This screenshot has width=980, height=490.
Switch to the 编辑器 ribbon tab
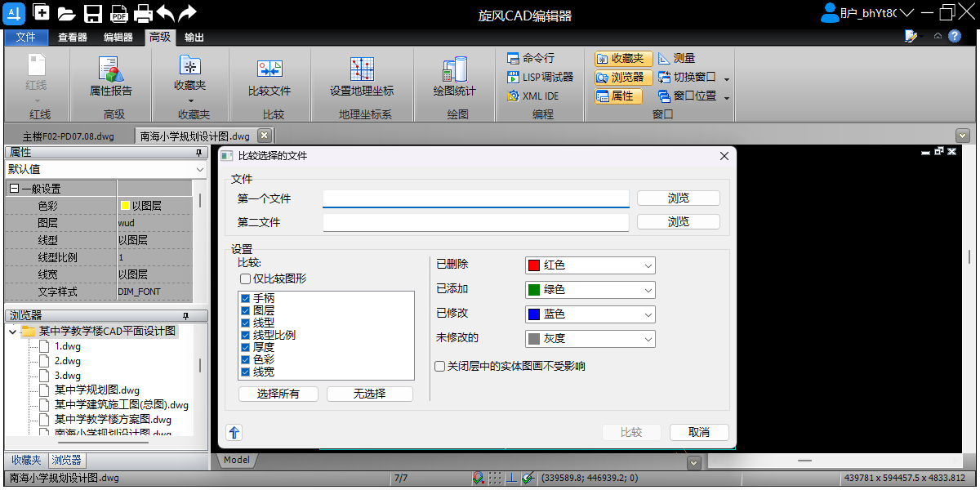[118, 37]
